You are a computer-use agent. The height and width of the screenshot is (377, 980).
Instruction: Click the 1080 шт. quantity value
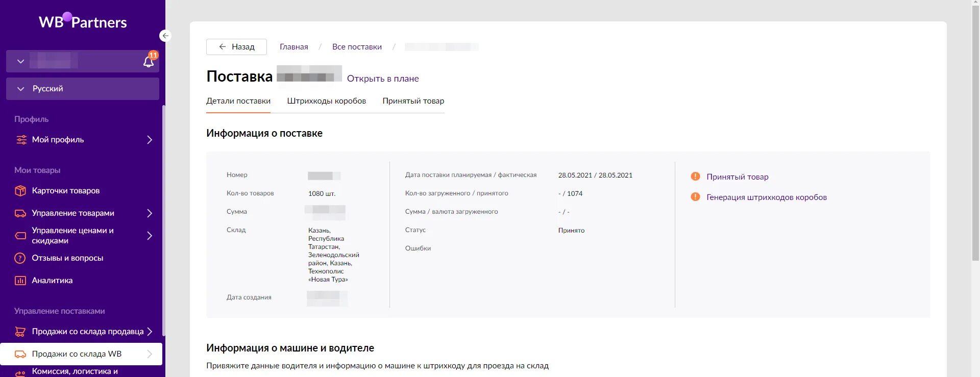322,194
